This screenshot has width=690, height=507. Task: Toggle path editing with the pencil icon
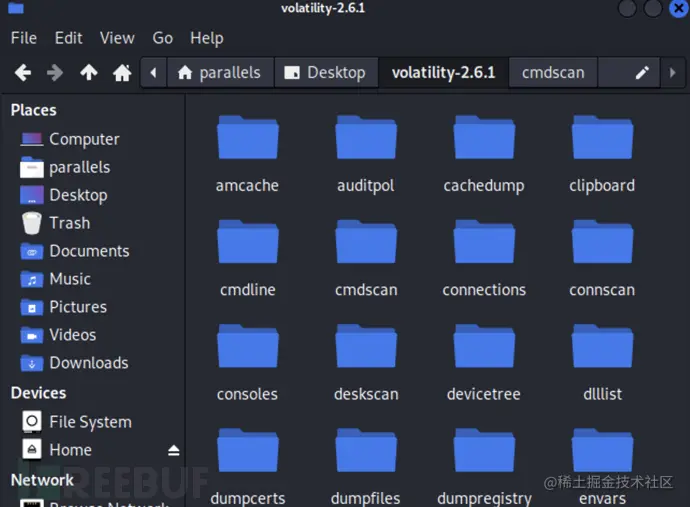[642, 73]
